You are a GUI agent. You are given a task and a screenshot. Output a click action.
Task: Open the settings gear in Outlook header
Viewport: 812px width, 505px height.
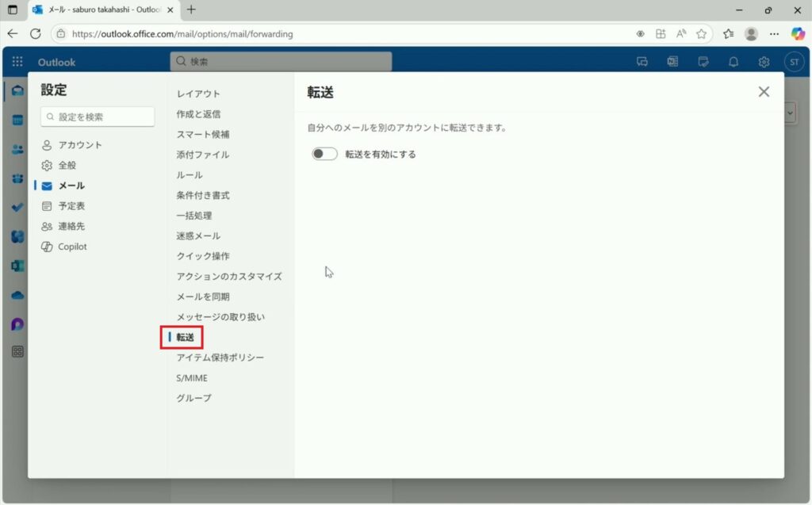[764, 62]
